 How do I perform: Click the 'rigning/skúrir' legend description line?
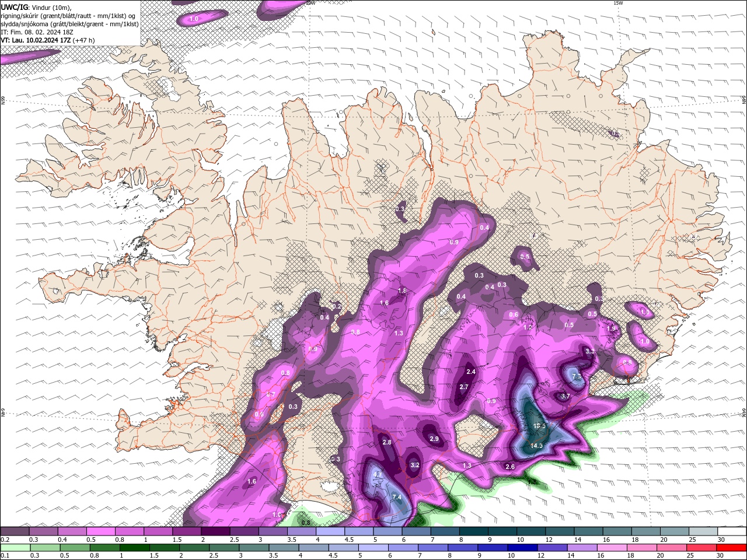(67, 16)
